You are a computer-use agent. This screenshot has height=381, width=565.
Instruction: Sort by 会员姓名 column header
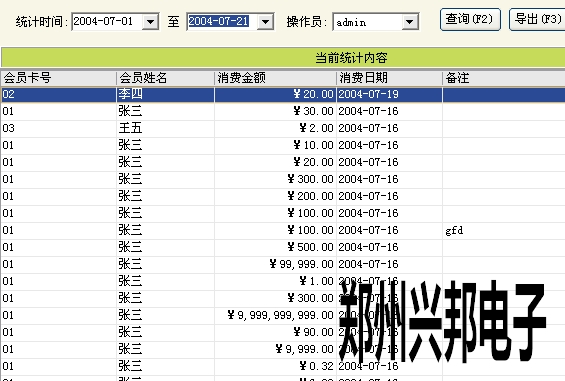[165, 78]
